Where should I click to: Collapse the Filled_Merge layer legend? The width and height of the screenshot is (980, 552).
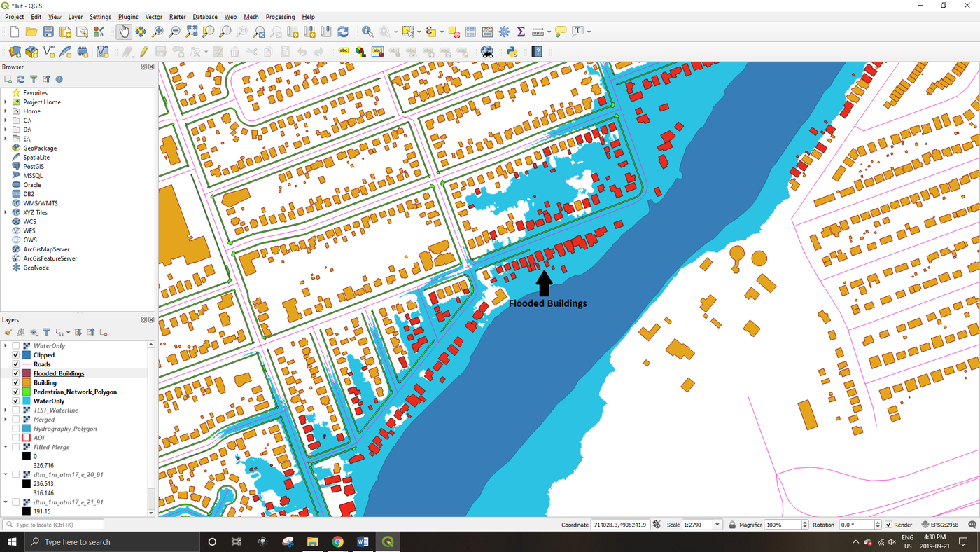point(6,447)
